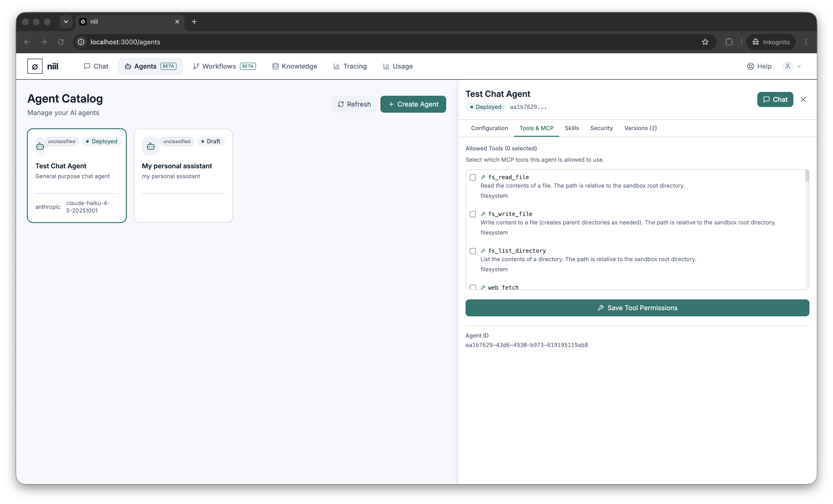Click the browser forward arrow
The image size is (833, 504).
click(44, 42)
